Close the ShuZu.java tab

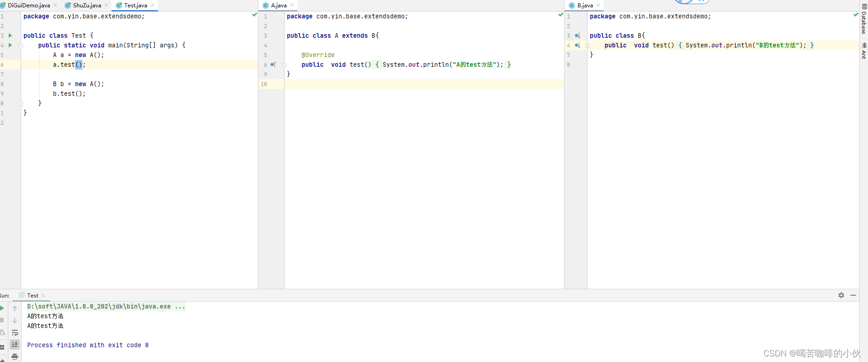[106, 5]
